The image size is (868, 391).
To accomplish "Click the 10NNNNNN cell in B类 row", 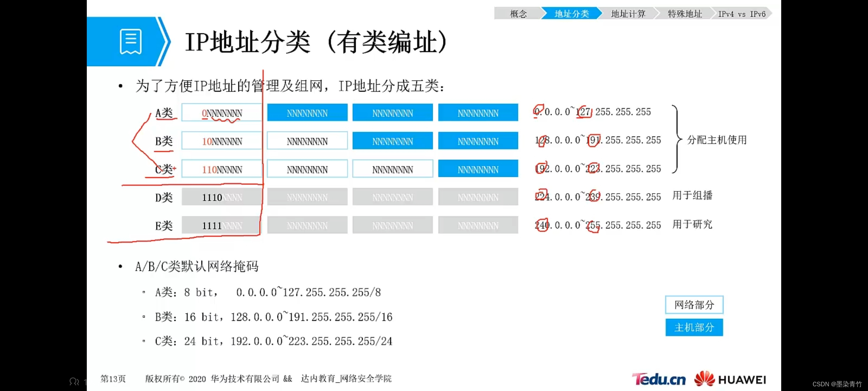I will point(222,141).
